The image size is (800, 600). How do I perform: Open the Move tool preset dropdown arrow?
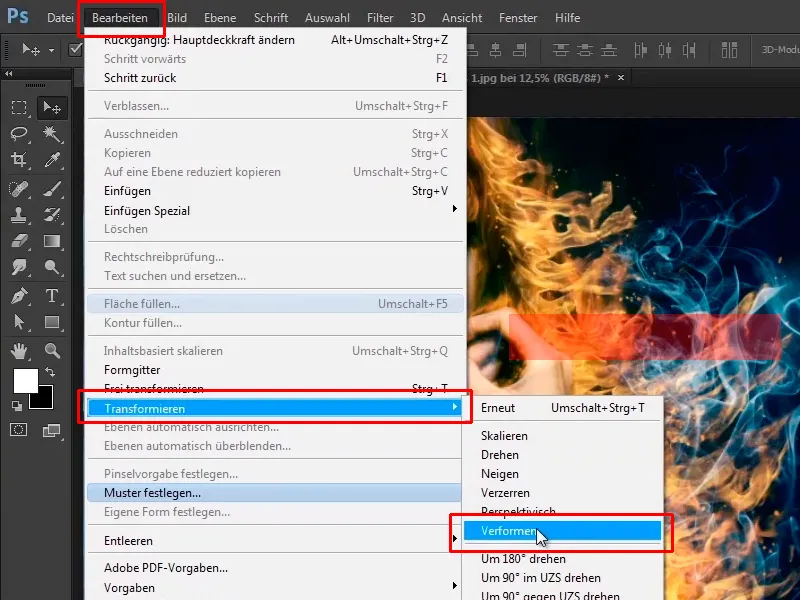tap(51, 50)
